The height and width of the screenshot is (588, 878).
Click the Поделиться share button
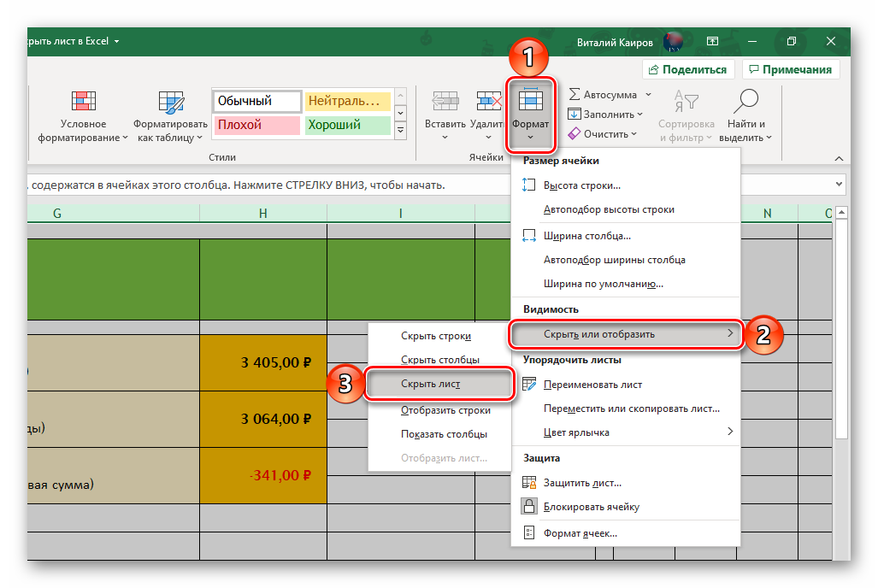pyautogui.click(x=688, y=70)
